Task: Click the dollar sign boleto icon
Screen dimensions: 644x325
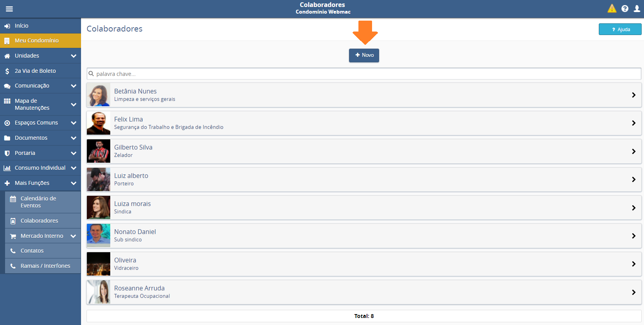Action: (x=7, y=71)
